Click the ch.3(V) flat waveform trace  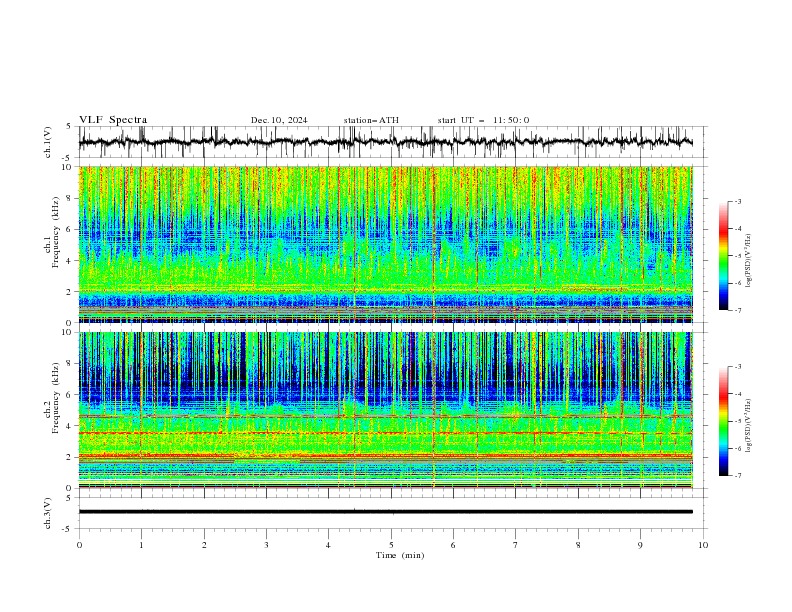(x=385, y=512)
